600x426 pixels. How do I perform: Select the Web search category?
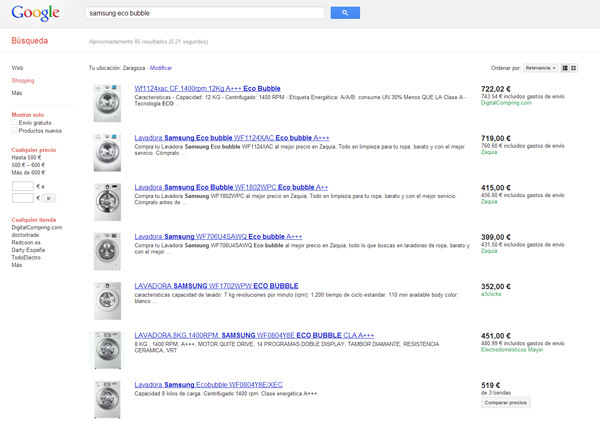[x=17, y=67]
